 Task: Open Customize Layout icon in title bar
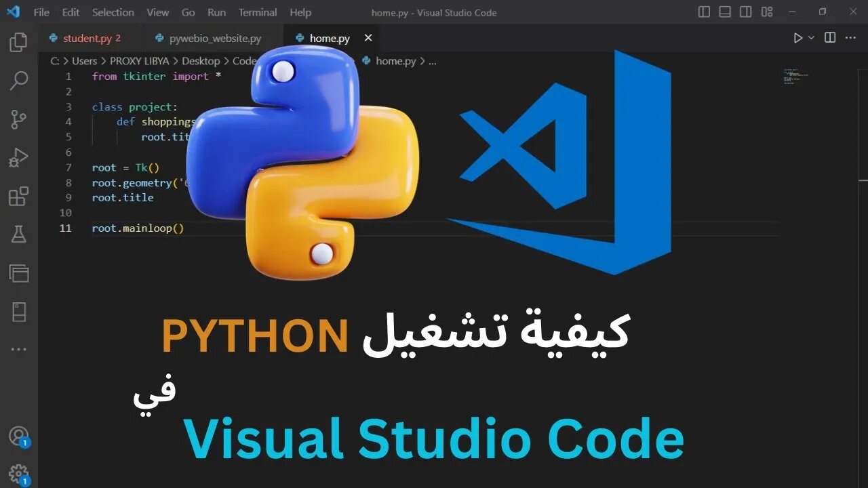tap(767, 12)
